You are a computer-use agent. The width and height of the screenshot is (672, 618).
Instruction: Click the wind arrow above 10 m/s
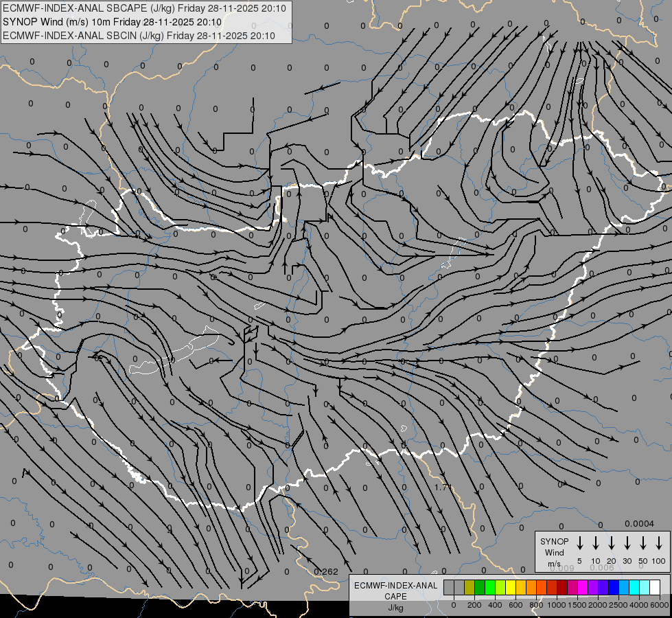[x=596, y=543]
